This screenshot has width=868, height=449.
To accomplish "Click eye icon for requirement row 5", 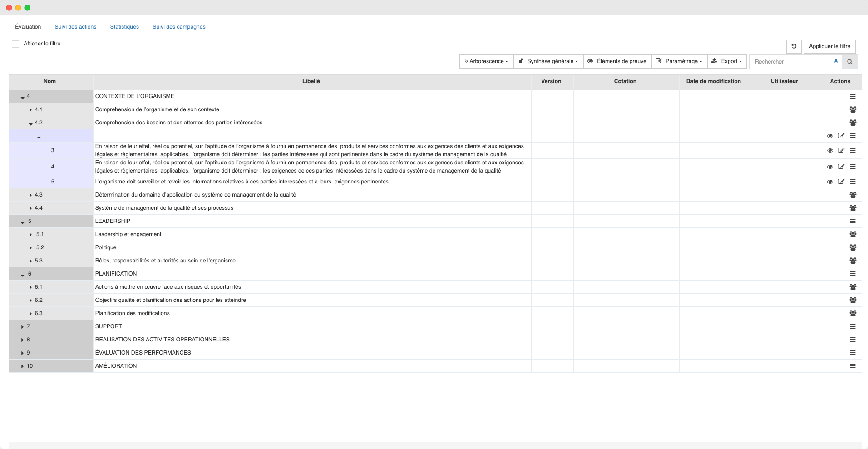I will (x=830, y=182).
